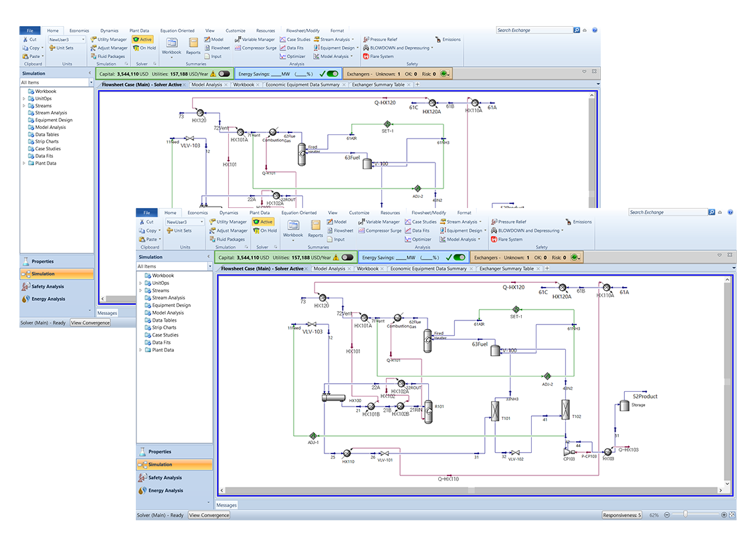Open Emissions in front window ribbon

[x=579, y=222]
